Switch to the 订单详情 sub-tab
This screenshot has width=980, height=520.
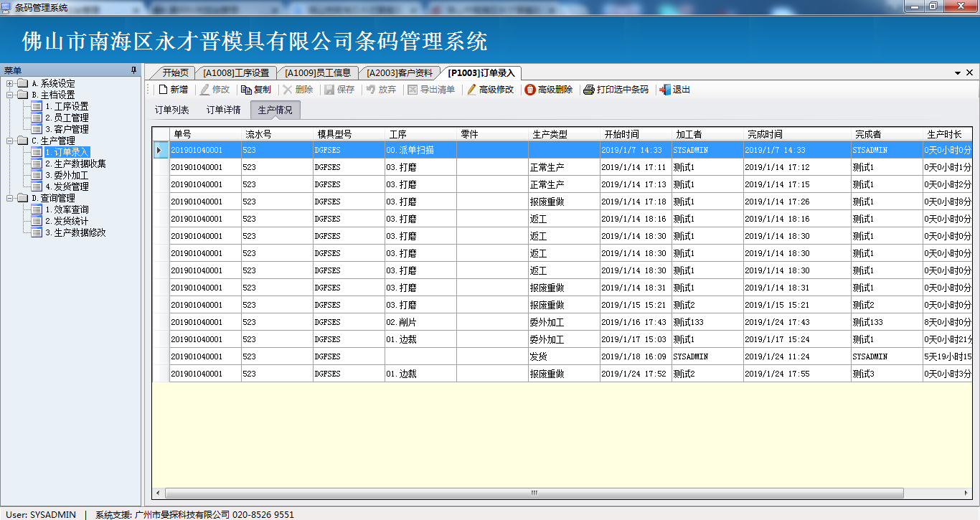[x=223, y=110]
